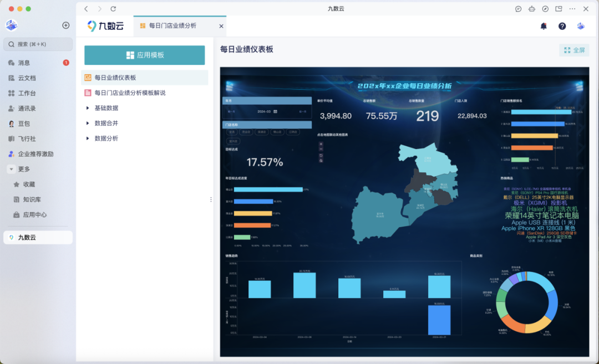The image size is (599, 364).
Task: Open 企业推荐激励 sidebar entry
Action: [38, 154]
